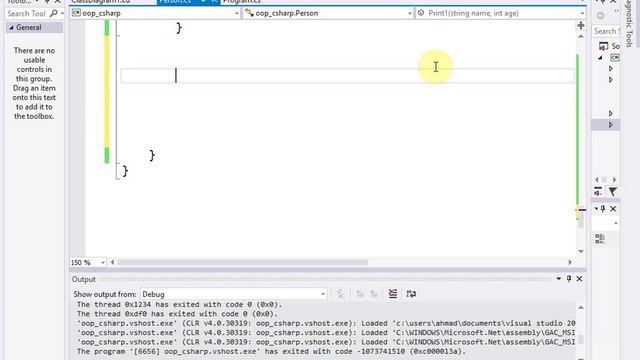Click the Solution Explorer scrollbar right arrow

614,180
